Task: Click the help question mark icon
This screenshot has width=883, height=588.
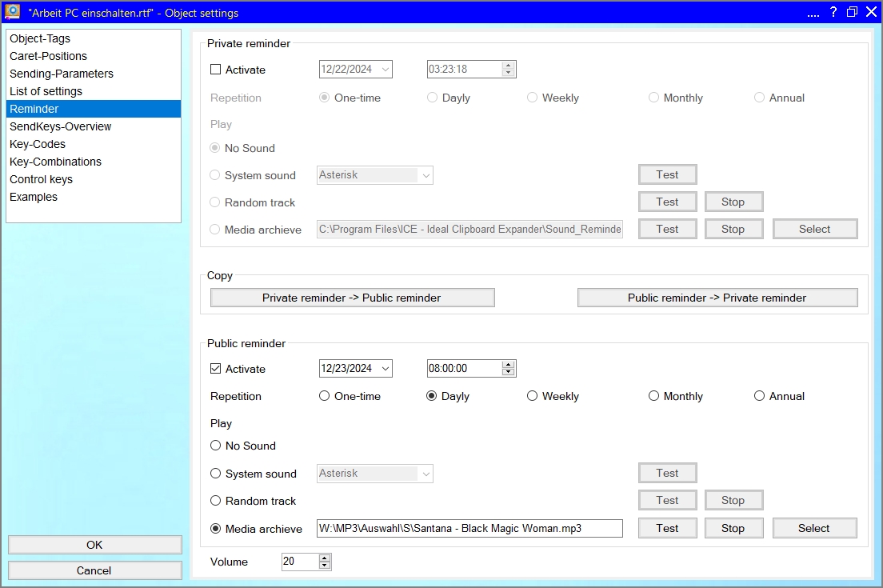Action: [x=833, y=12]
